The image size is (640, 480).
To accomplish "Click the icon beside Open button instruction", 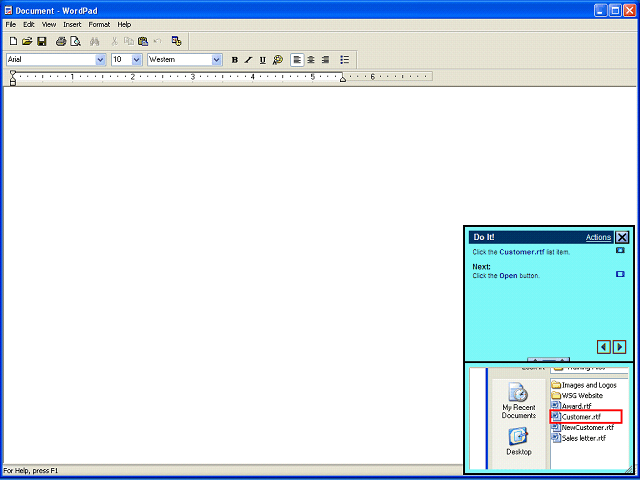I will point(620,274).
